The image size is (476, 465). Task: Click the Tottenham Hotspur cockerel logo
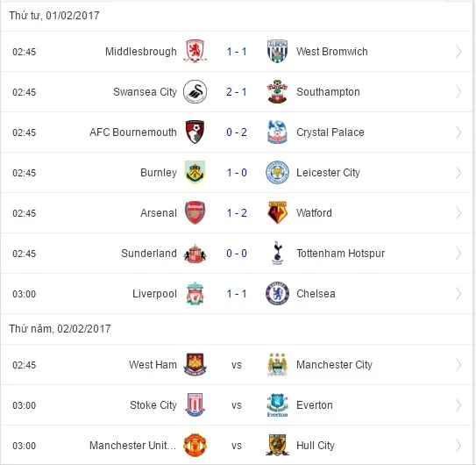(277, 254)
